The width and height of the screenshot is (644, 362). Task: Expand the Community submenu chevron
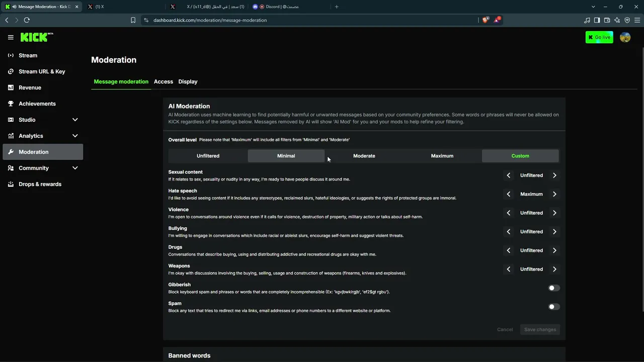pyautogui.click(x=75, y=168)
